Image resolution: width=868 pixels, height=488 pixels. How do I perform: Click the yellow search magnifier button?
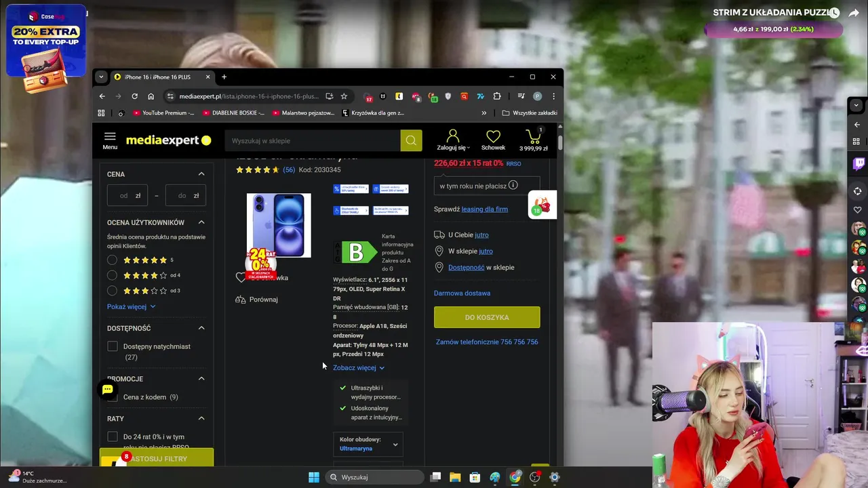coord(411,140)
